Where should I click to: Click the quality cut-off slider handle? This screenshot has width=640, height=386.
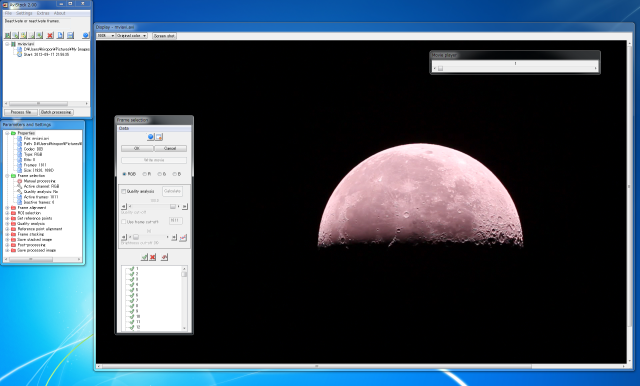(x=173, y=206)
